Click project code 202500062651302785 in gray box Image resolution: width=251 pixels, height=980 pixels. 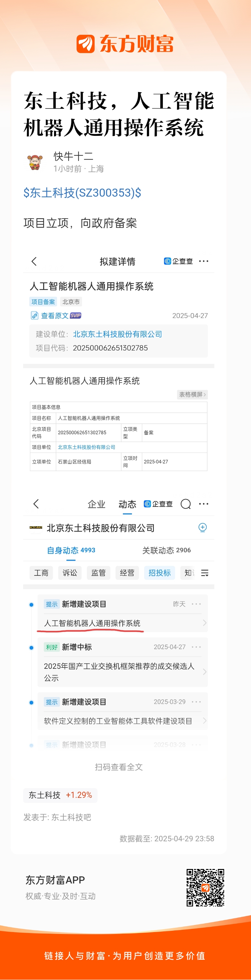coord(110,348)
